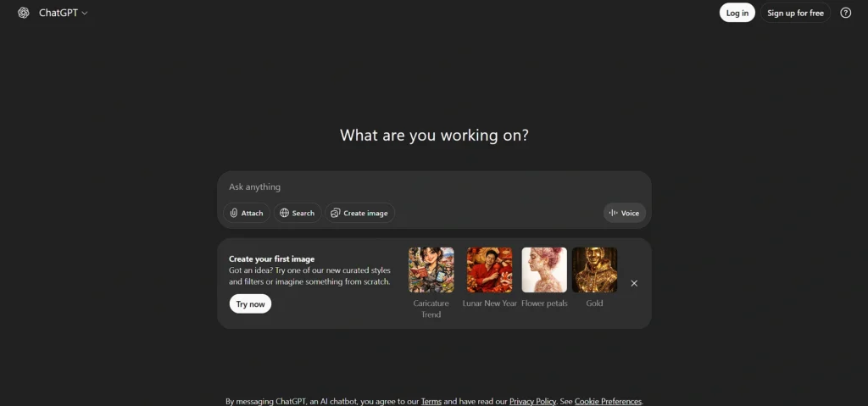Click Sign up for free

coord(795,13)
